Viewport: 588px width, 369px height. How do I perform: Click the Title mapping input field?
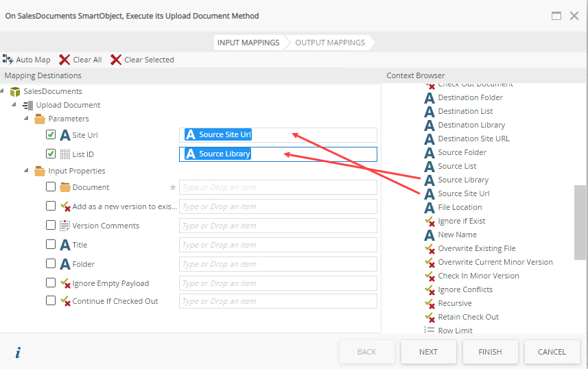point(278,245)
